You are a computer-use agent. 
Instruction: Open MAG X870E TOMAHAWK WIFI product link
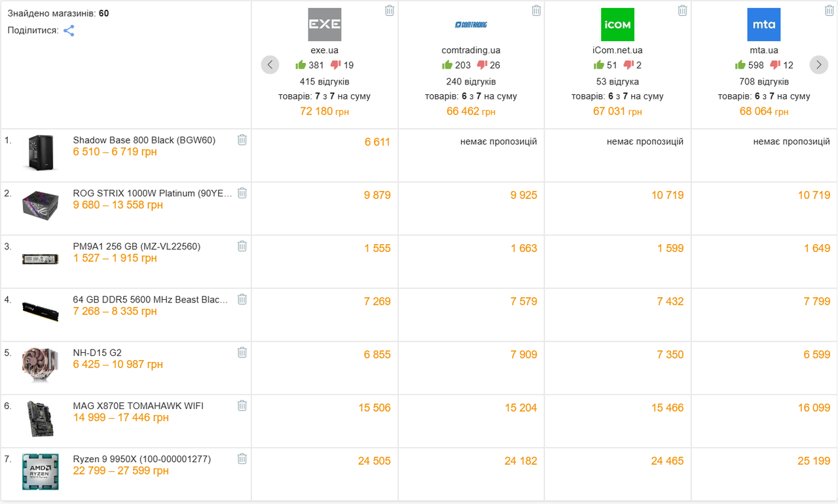click(x=138, y=406)
